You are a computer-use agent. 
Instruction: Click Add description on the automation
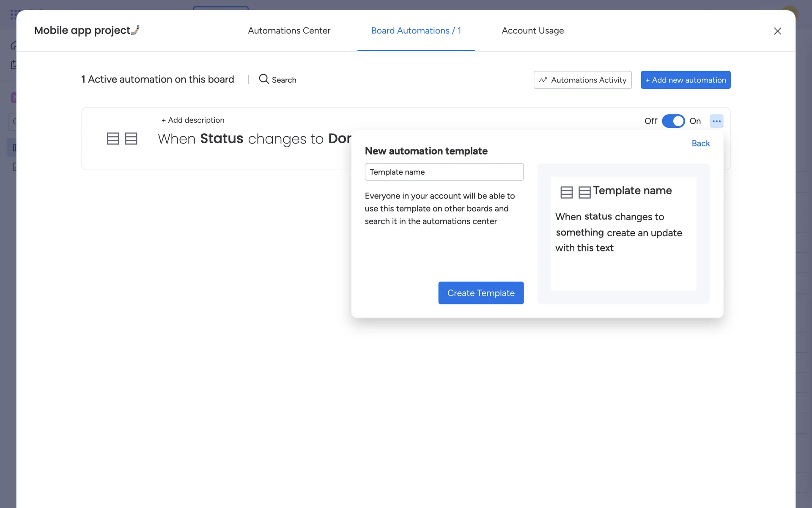(x=193, y=120)
